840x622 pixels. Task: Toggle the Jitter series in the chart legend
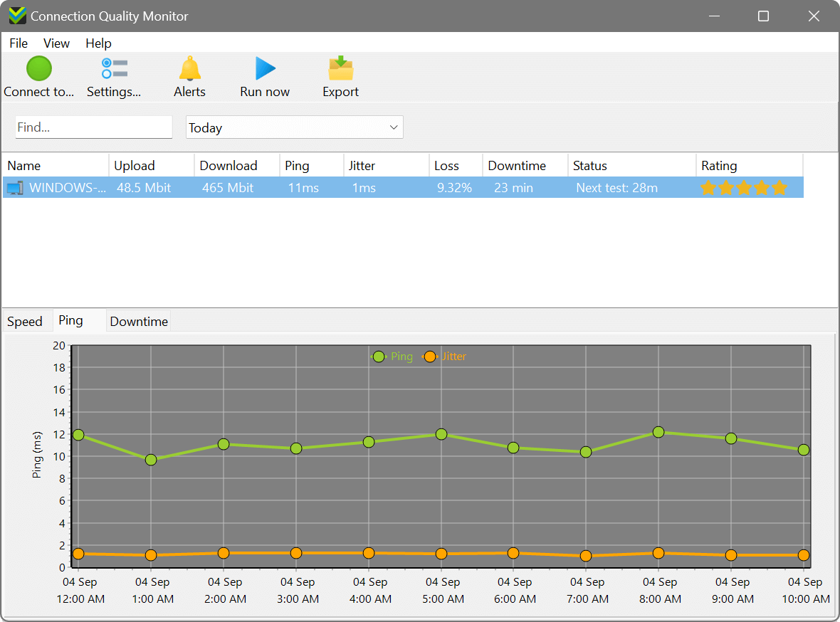click(430, 357)
